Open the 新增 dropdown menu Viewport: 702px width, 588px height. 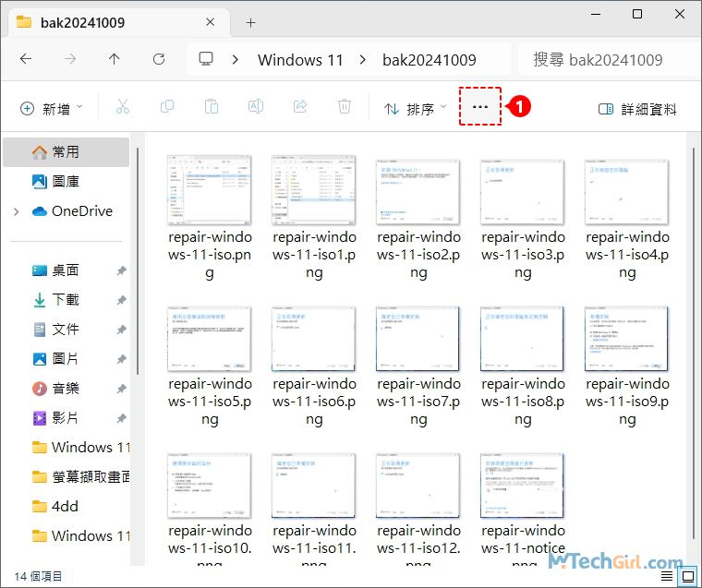click(x=52, y=109)
